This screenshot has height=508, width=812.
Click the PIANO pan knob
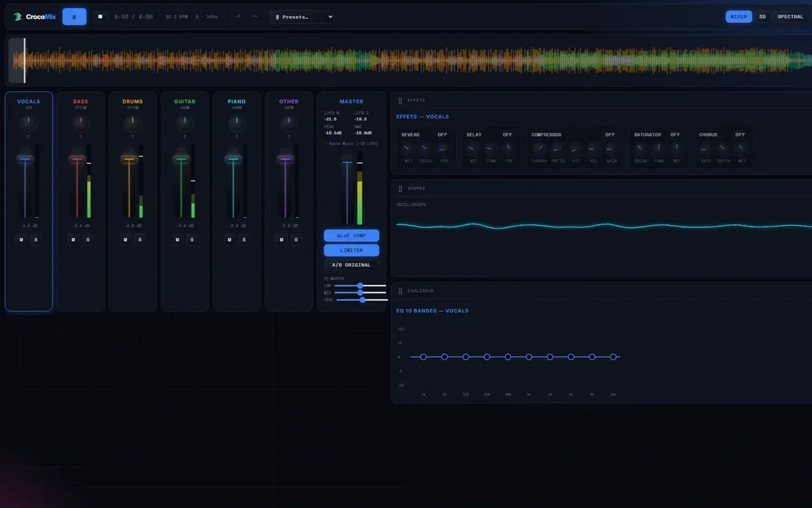coord(237,122)
